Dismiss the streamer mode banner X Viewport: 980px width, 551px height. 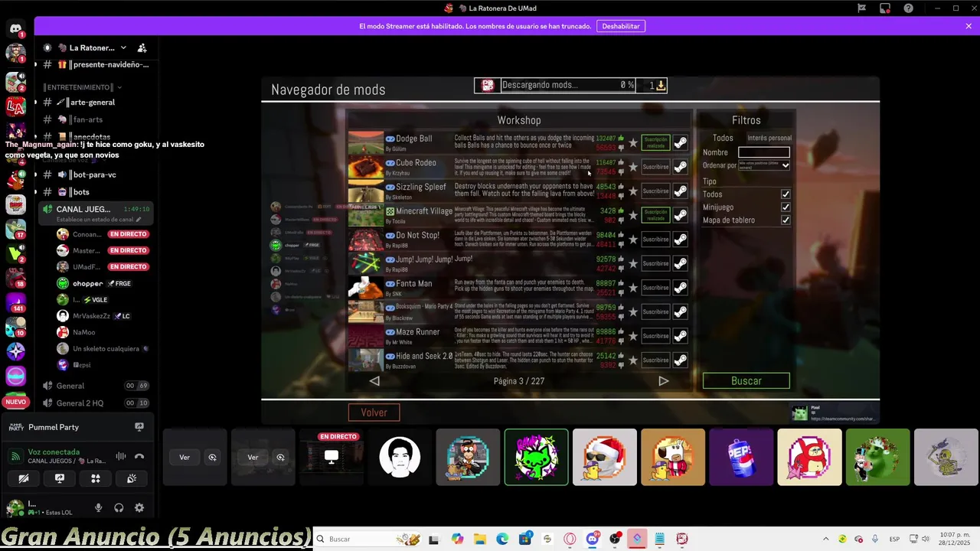pyautogui.click(x=969, y=26)
